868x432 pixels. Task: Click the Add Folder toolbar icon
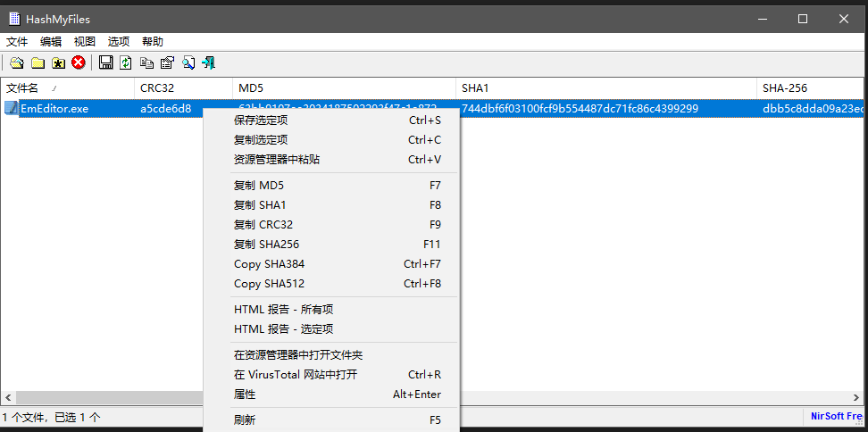pos(38,62)
